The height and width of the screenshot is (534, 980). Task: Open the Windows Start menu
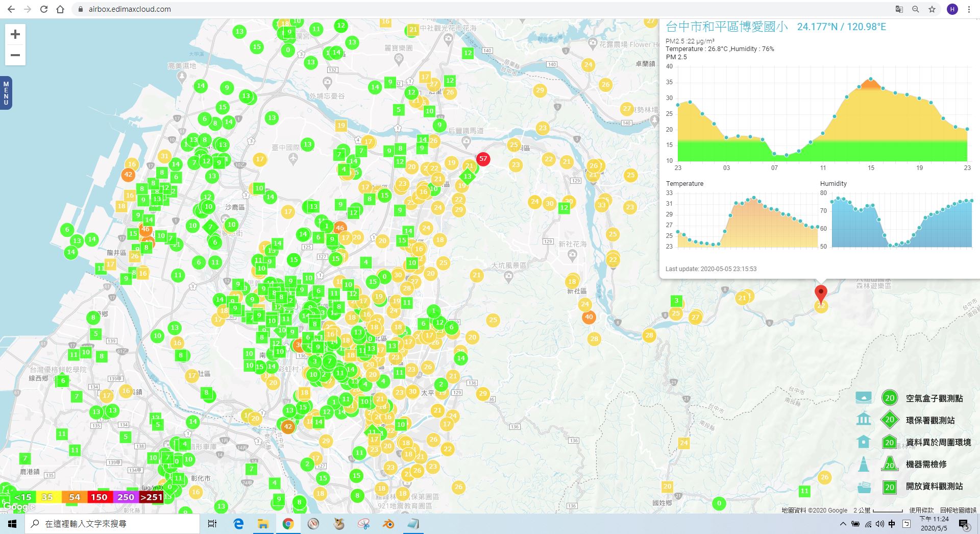[x=12, y=524]
